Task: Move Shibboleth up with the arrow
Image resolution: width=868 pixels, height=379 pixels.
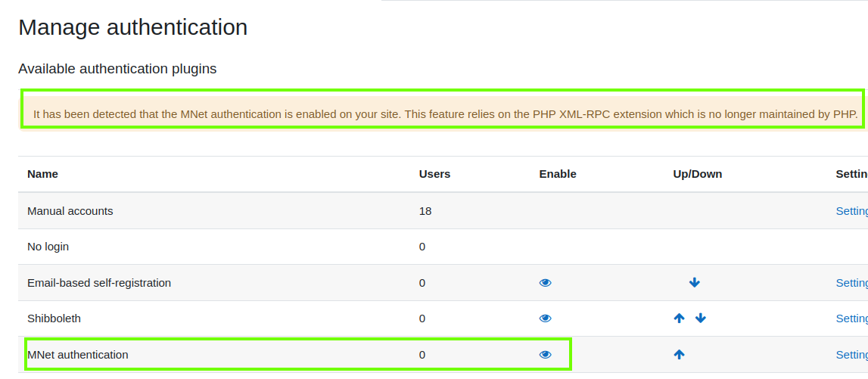Action: tap(680, 318)
